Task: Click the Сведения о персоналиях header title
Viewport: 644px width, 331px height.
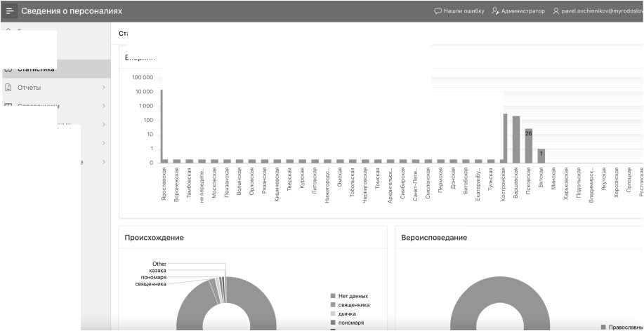Action: pos(72,11)
